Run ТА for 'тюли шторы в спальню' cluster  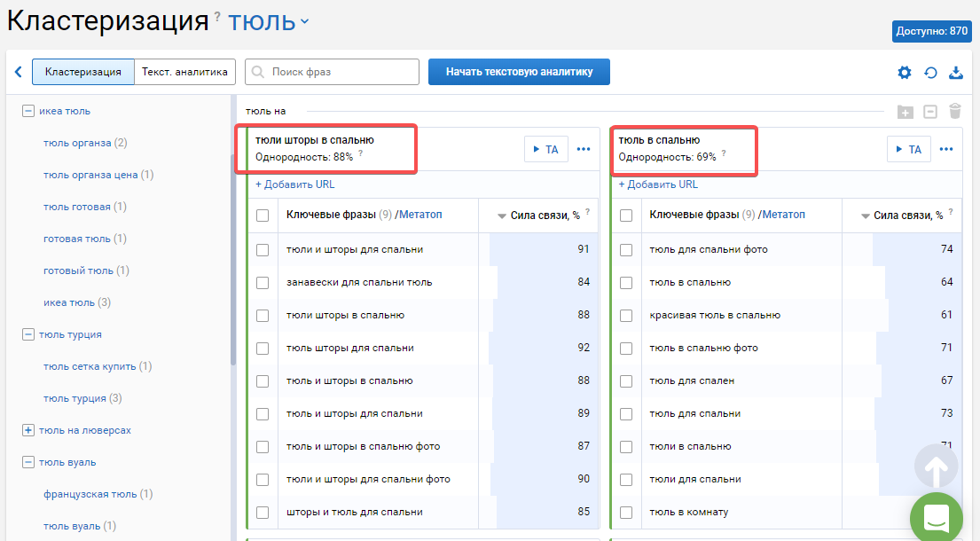[x=545, y=149]
